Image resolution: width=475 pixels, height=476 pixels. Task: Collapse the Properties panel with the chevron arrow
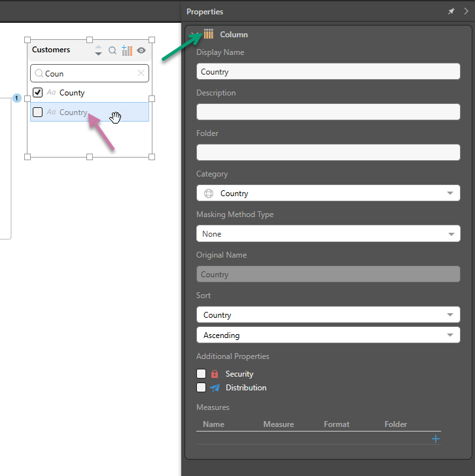[x=466, y=12]
